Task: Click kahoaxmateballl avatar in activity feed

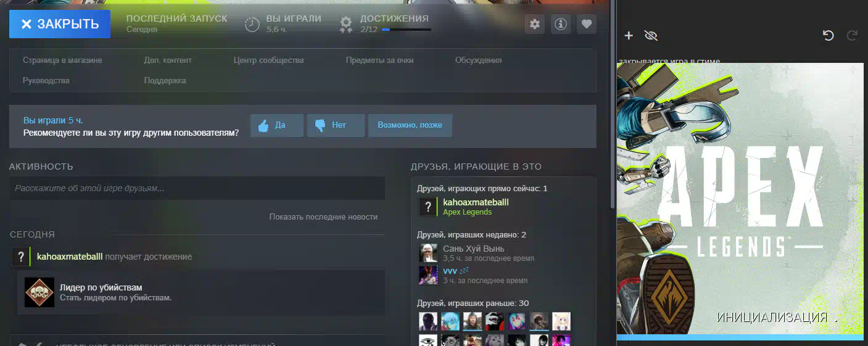Action: [x=21, y=257]
